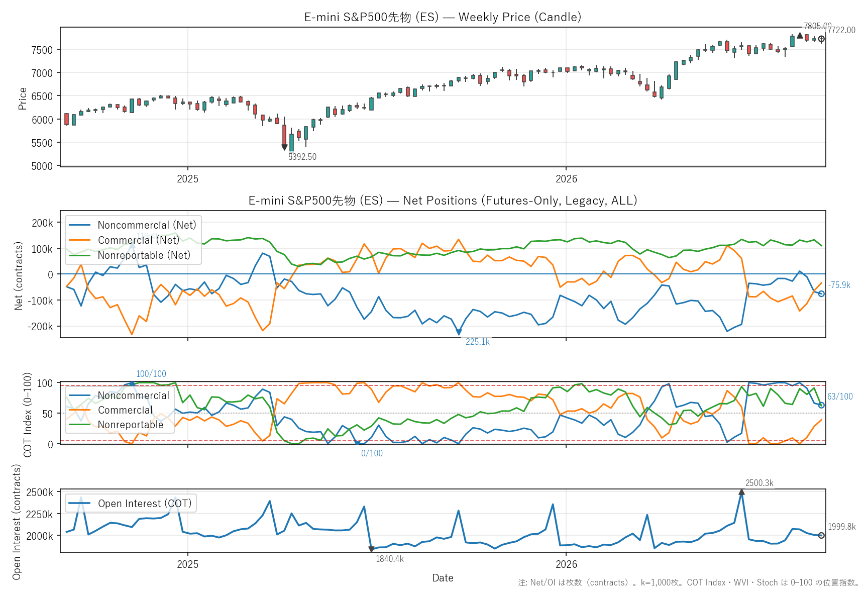Screen dimensions: 868x593
Task: Click the 7500 tick on the Price axis
Action: pos(42,50)
